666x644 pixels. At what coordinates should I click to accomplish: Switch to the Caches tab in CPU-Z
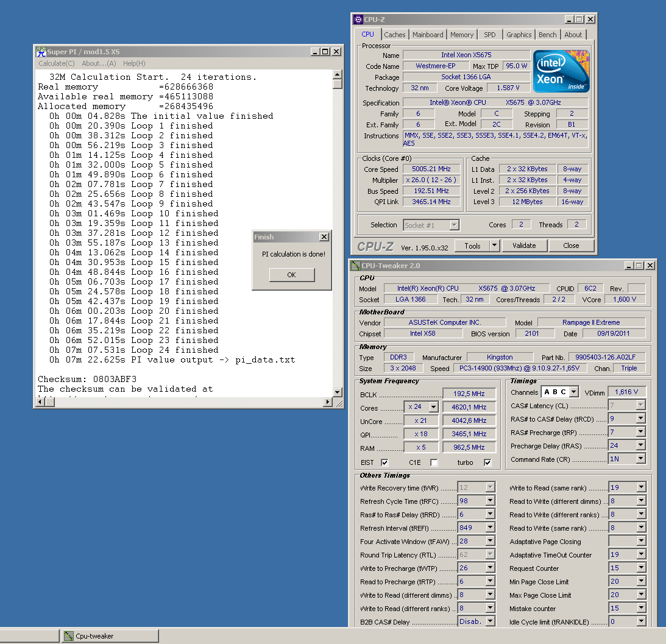[395, 35]
